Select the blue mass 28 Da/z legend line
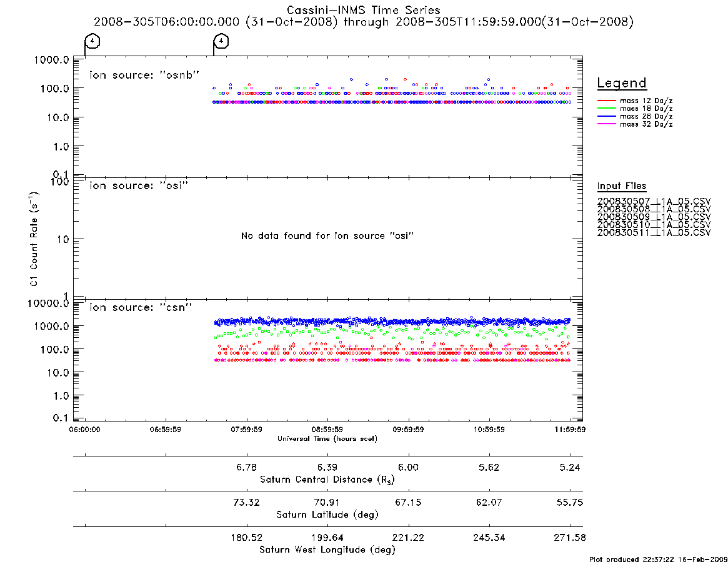 click(x=606, y=117)
